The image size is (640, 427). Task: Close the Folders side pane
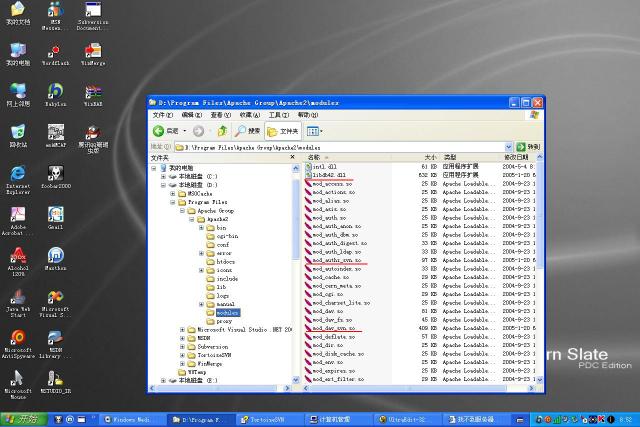[292, 157]
